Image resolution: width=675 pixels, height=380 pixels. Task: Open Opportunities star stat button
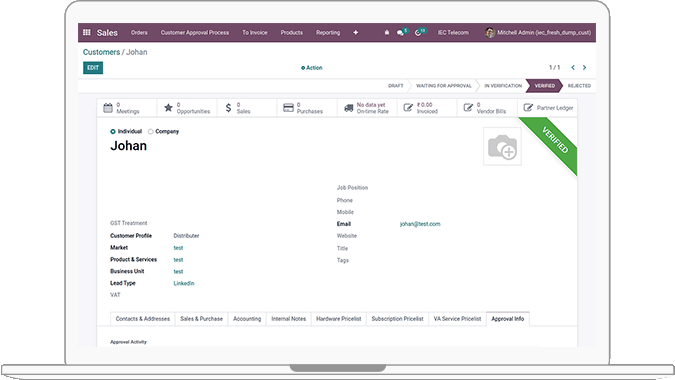pos(187,108)
